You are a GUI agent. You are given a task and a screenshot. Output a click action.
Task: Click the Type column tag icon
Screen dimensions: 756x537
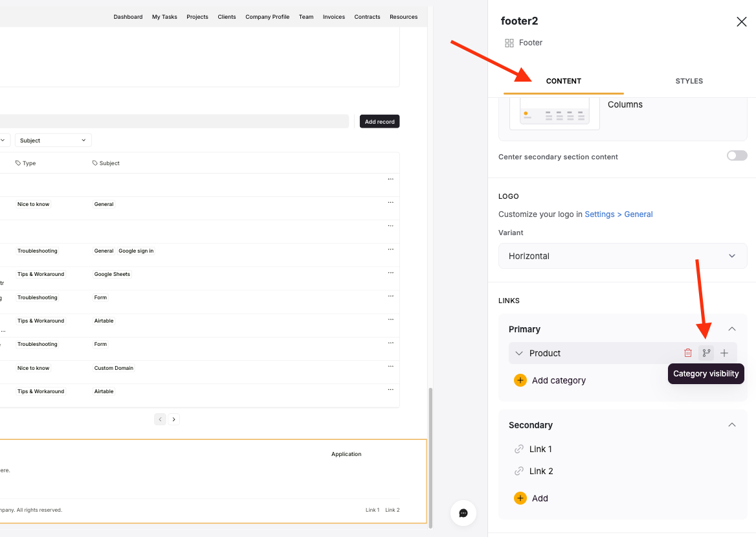(18, 163)
